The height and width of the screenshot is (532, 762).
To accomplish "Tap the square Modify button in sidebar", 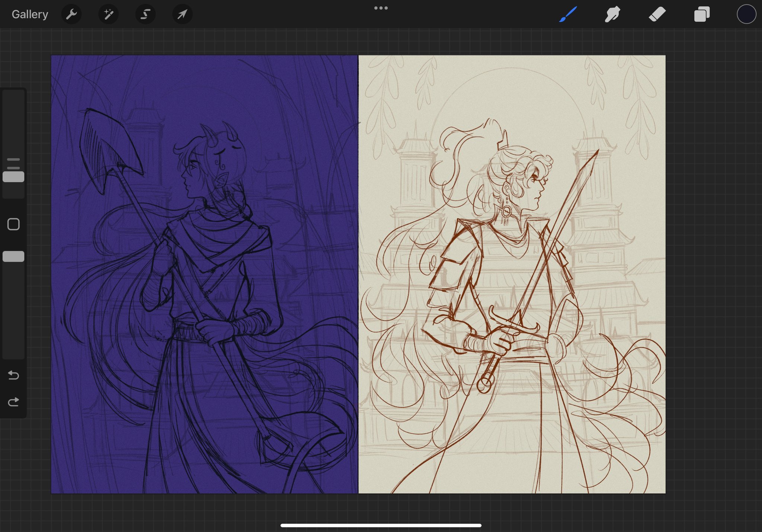I will pyautogui.click(x=13, y=224).
